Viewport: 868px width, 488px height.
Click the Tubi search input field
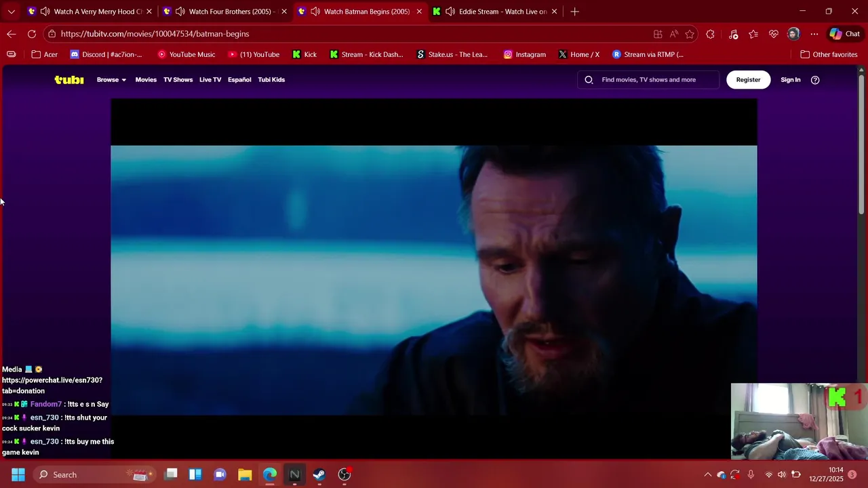[x=648, y=80]
